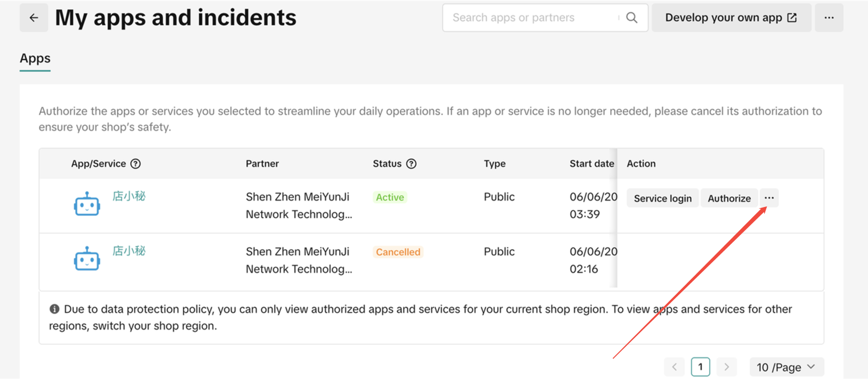This screenshot has height=379, width=868.
Task: Expand the 10 /Page dropdown
Action: coord(786,367)
